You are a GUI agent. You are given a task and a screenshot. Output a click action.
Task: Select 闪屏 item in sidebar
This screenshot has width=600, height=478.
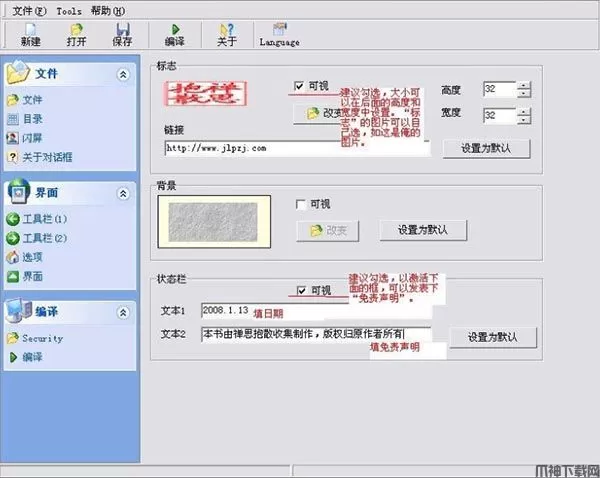click(x=25, y=138)
